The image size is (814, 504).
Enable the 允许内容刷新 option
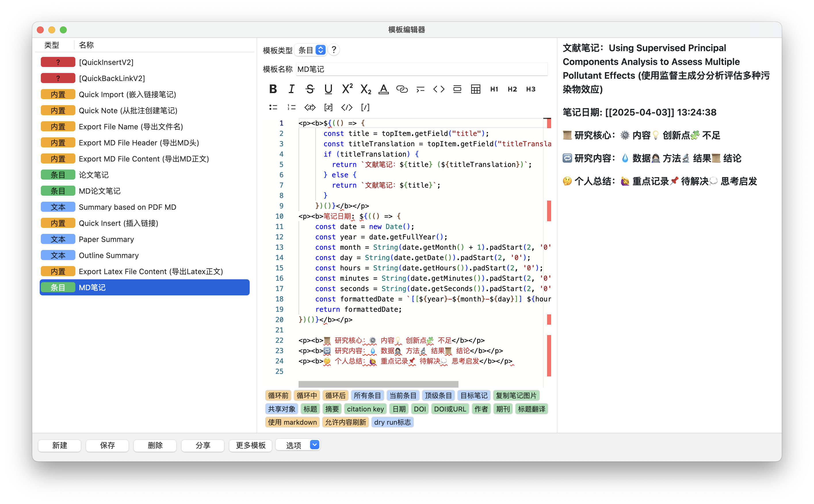pos(345,422)
